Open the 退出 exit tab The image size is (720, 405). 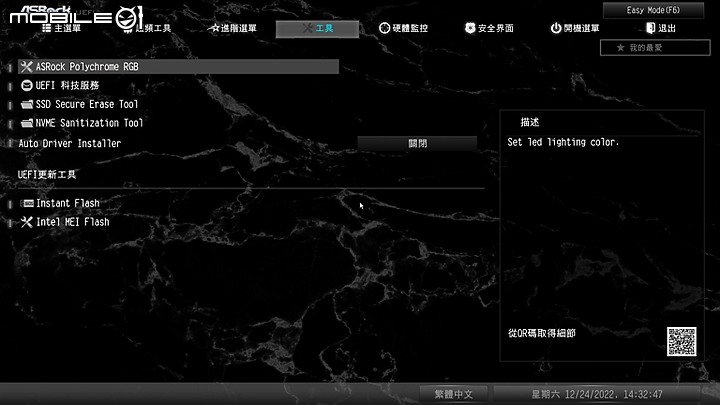(661, 28)
